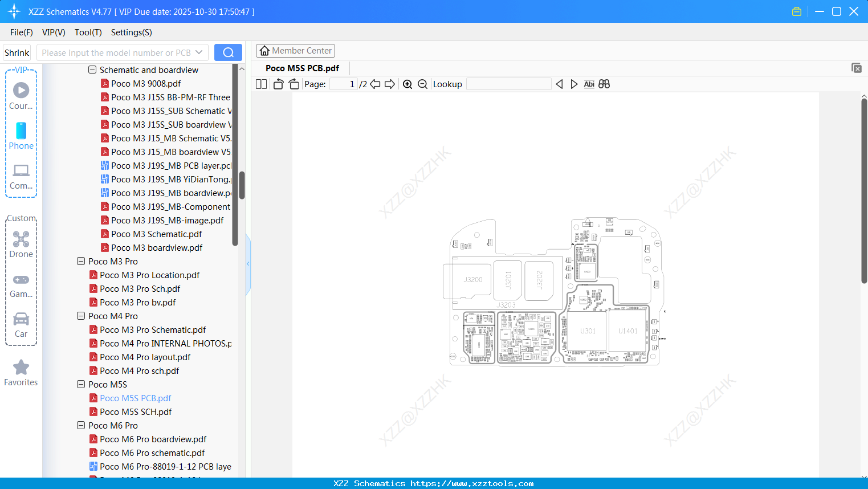Open the Tool(T) menu
Image resolution: width=868 pixels, height=489 pixels.
pyautogui.click(x=88, y=32)
